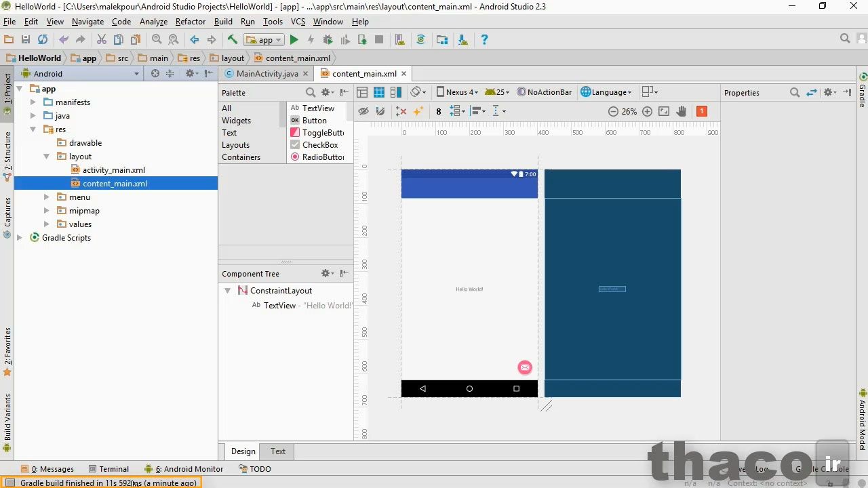Collapse the ConstraintLayout node in Component Tree
The height and width of the screenshot is (488, 868).
(x=228, y=291)
